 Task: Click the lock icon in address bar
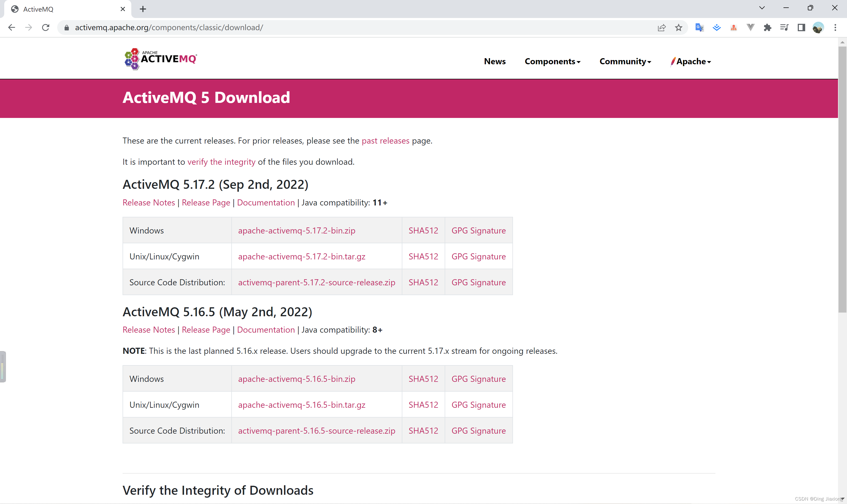(x=67, y=28)
